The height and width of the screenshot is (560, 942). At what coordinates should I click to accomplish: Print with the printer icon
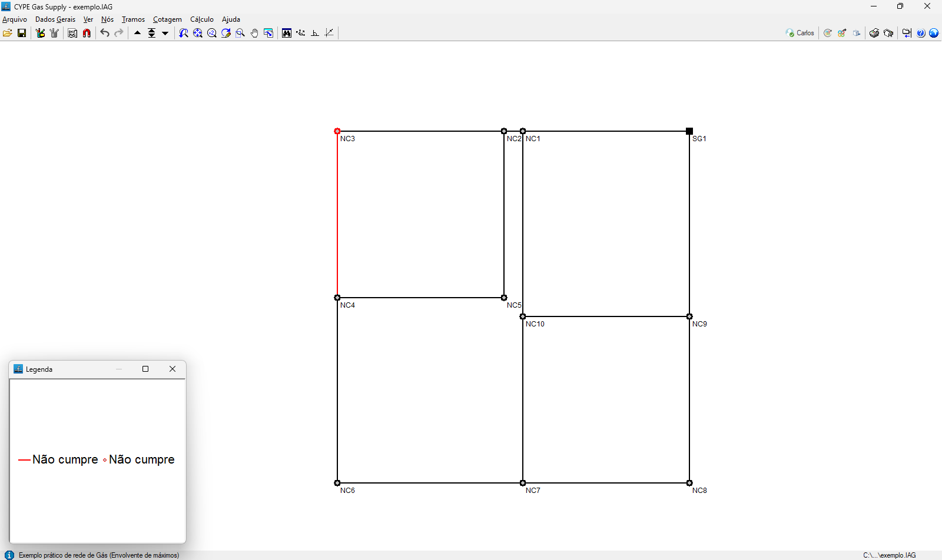[x=874, y=33]
